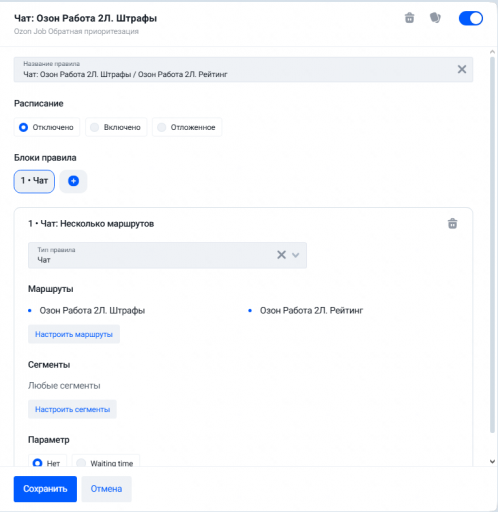Select Отложенное schedule option
Viewport: 498px width, 512px height.
187,127
